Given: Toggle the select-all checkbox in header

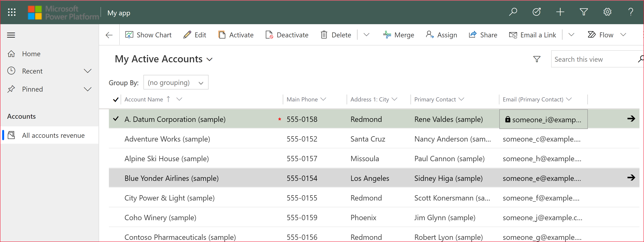Looking at the screenshot, I should click(116, 99).
